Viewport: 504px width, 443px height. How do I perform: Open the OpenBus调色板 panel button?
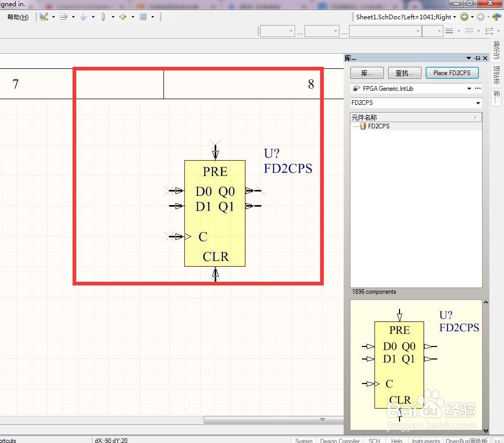click(x=467, y=440)
